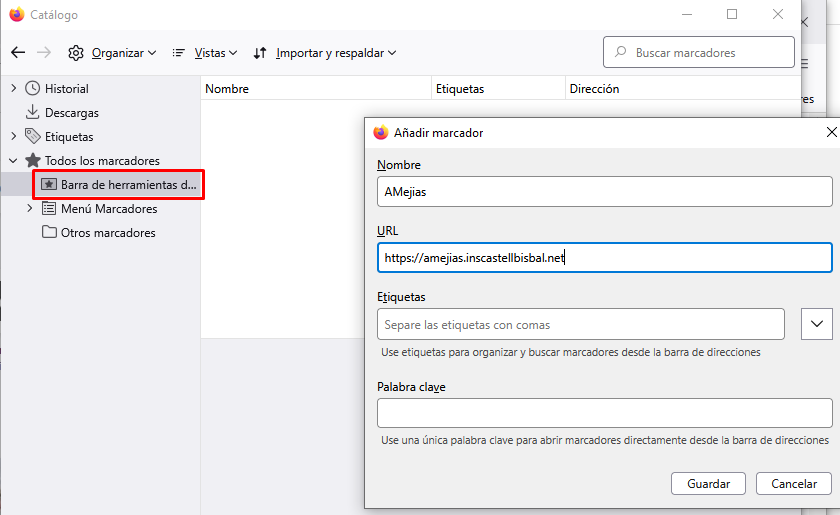Image resolution: width=840 pixels, height=515 pixels.
Task: Open the Importar y respaldar menu
Action: [x=325, y=53]
